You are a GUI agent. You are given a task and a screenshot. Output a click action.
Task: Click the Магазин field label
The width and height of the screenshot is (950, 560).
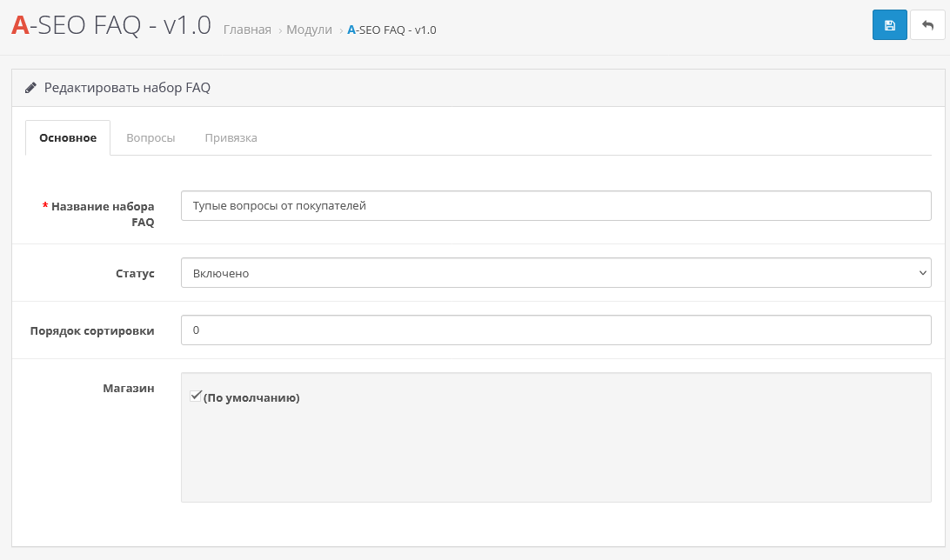pyautogui.click(x=129, y=388)
